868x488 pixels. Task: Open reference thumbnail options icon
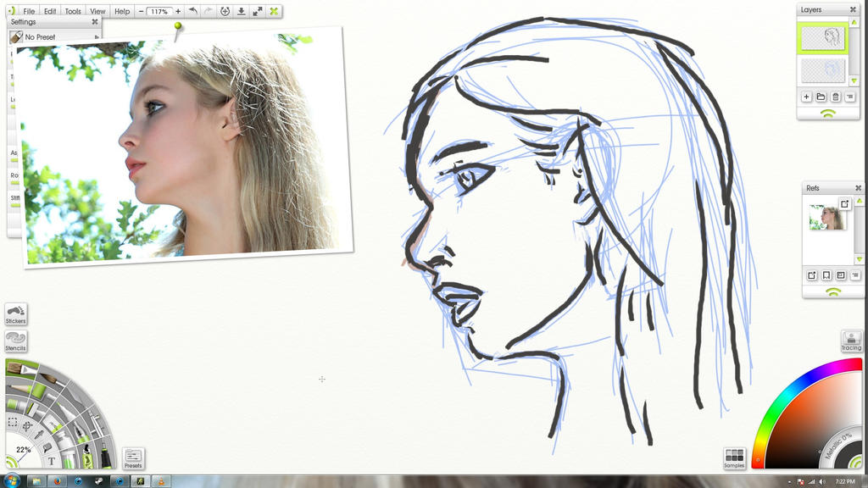tap(844, 203)
